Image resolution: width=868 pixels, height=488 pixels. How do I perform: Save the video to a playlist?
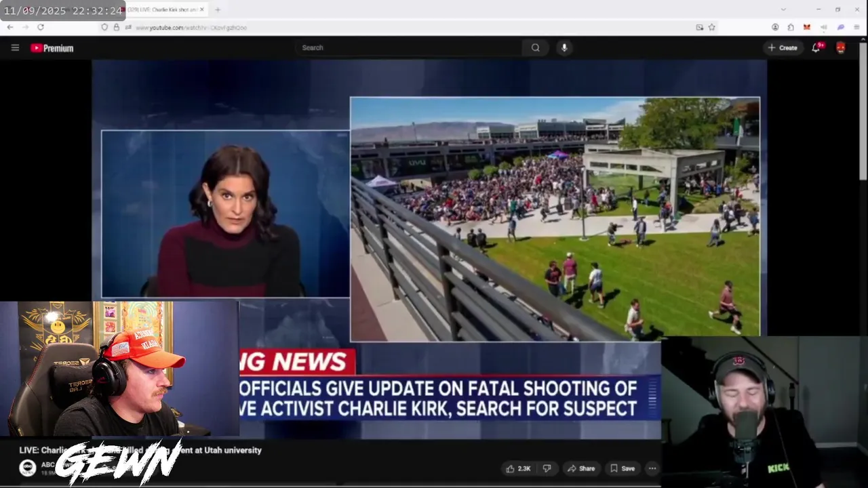pyautogui.click(x=622, y=468)
